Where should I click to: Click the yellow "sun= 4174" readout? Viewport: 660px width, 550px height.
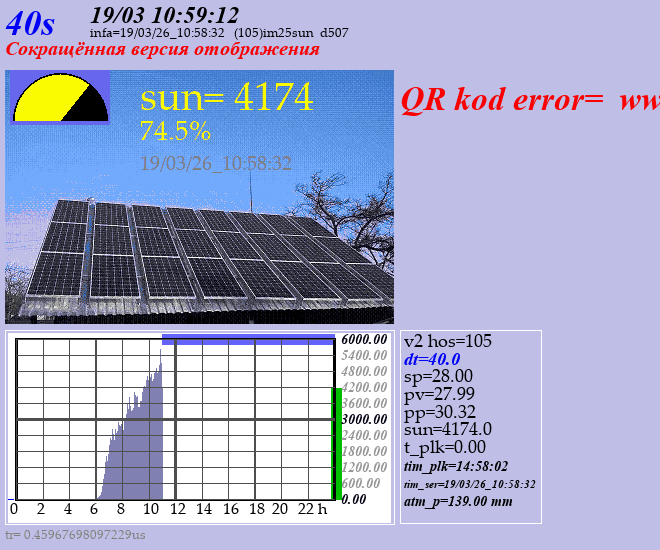(227, 97)
